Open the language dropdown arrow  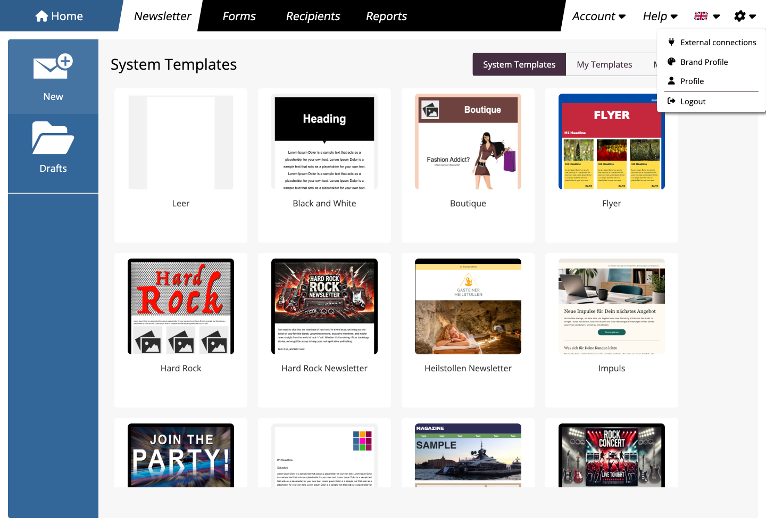tap(717, 16)
